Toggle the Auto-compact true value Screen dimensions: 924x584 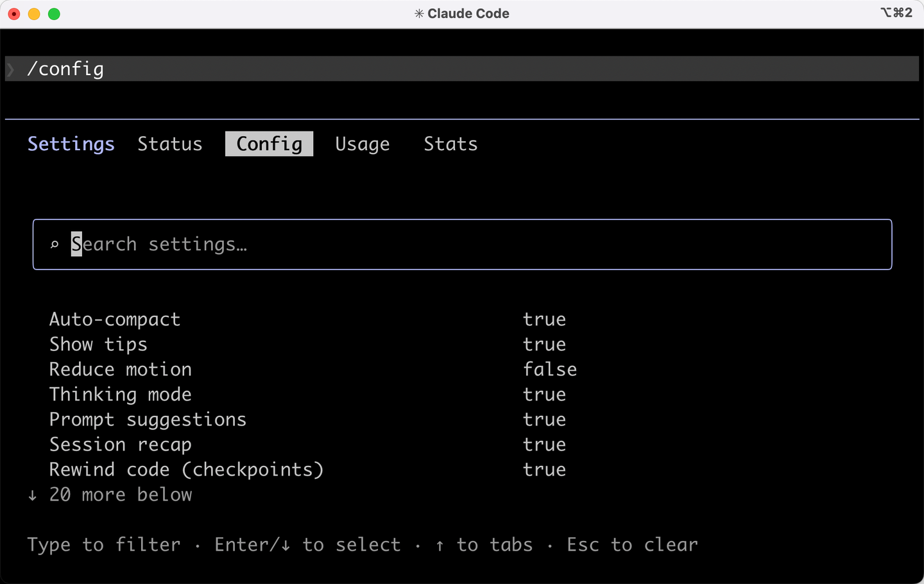(544, 320)
